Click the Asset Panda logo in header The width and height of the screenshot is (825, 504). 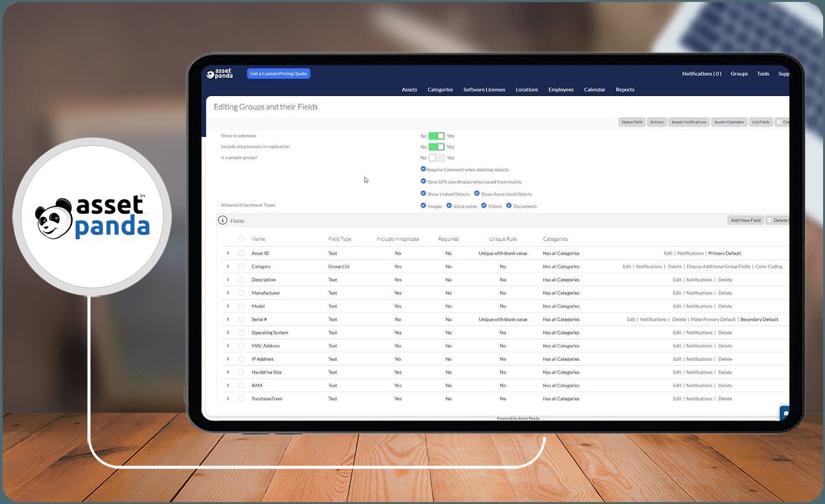point(220,74)
